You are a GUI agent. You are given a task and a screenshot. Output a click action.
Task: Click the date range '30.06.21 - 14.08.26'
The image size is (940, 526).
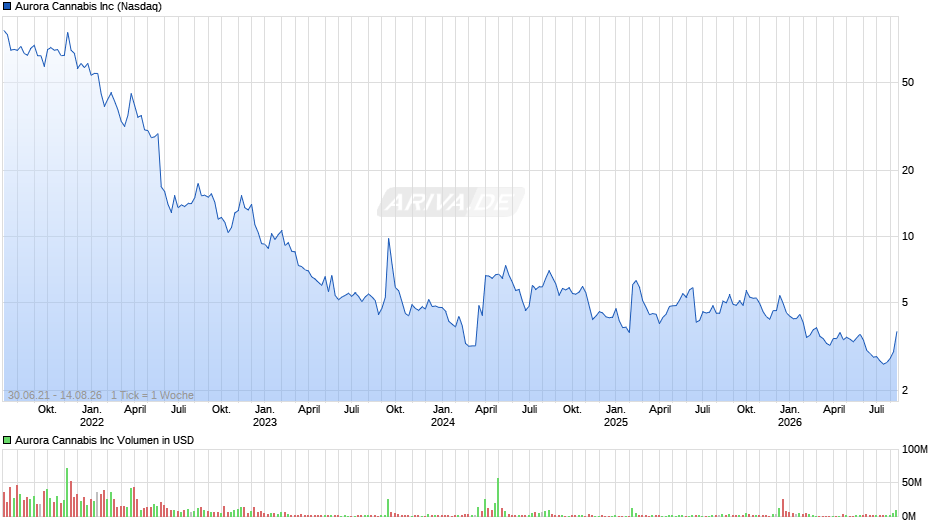(x=55, y=395)
